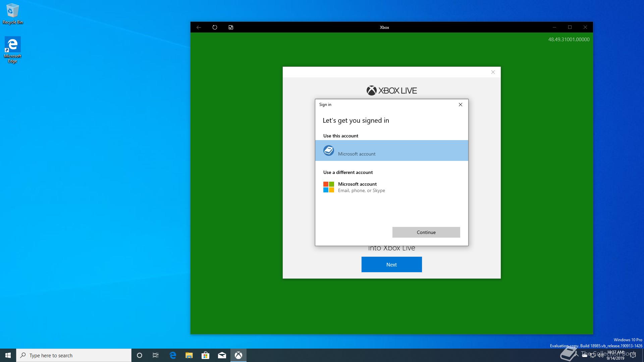Screen dimensions: 644x362
Task: Click the blue Next button
Action: 391,264
